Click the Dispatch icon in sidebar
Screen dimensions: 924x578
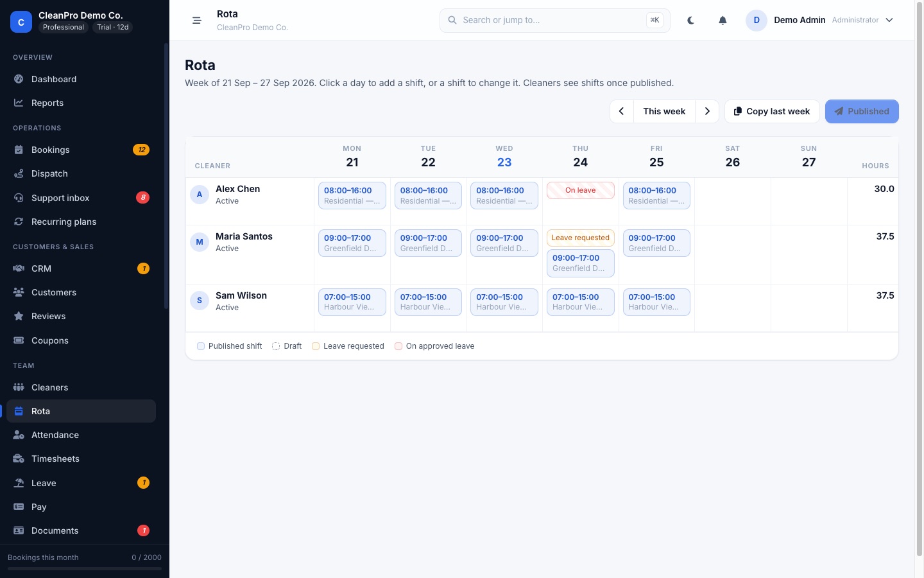19,173
